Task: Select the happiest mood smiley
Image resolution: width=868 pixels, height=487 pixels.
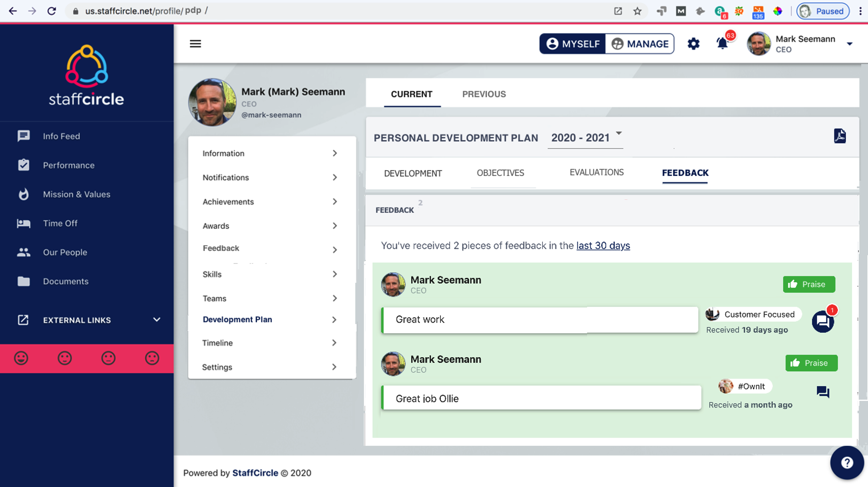Action: (x=21, y=358)
